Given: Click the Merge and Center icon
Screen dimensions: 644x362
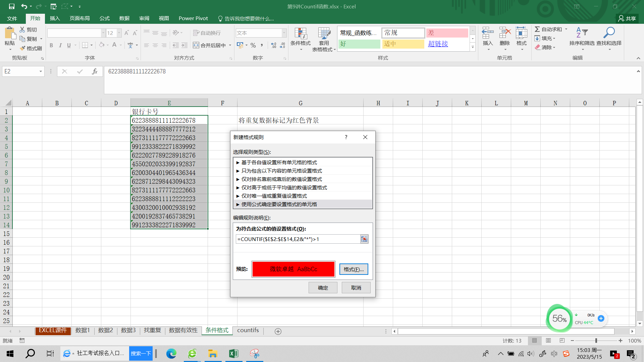Looking at the screenshot, I should tap(196, 45).
